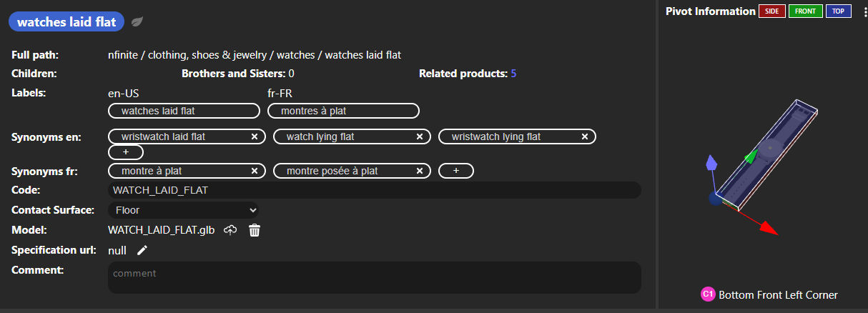This screenshot has width=868, height=313.
Task: Remove synonym "watch lying flat"
Action: [420, 136]
